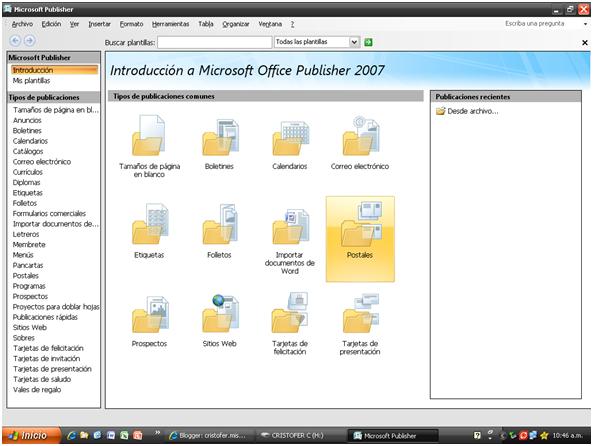
Task: Open the Tarjetas de presentación folder icon
Action: (x=360, y=313)
